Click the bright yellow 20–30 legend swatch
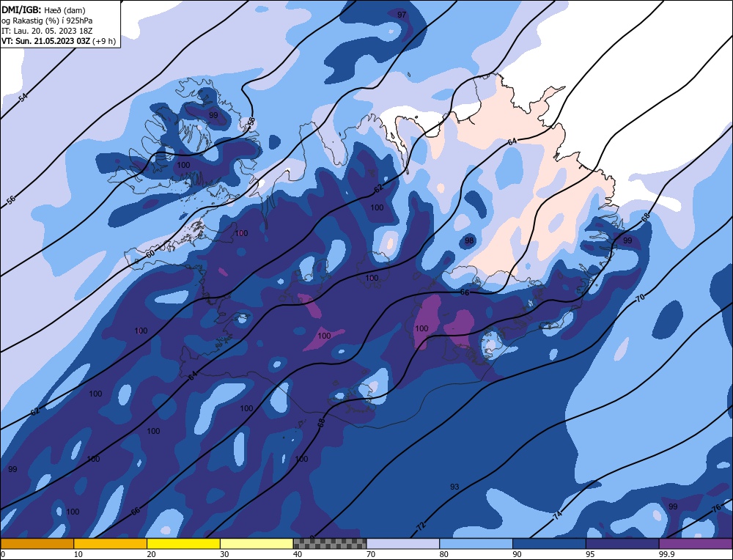The height and width of the screenshot is (560, 733). (183, 543)
